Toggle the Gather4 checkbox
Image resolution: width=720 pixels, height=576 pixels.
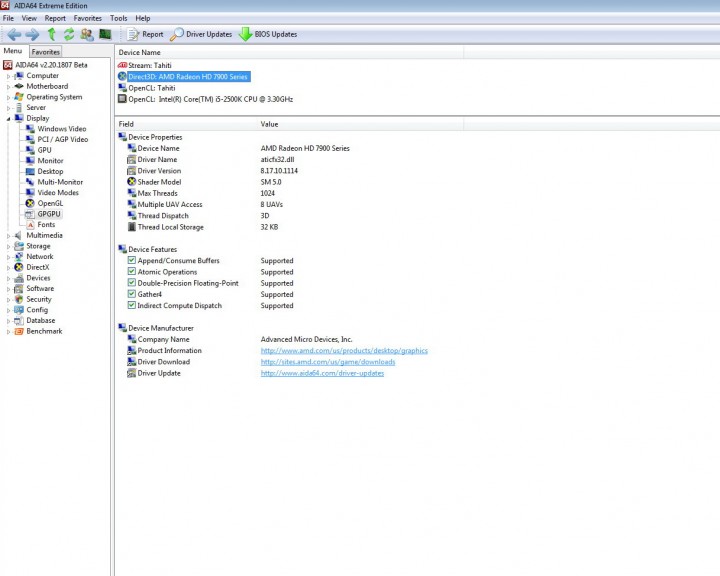click(x=131, y=294)
